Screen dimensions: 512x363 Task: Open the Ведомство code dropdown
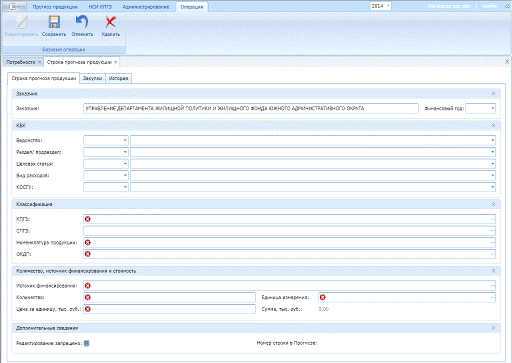(x=125, y=140)
